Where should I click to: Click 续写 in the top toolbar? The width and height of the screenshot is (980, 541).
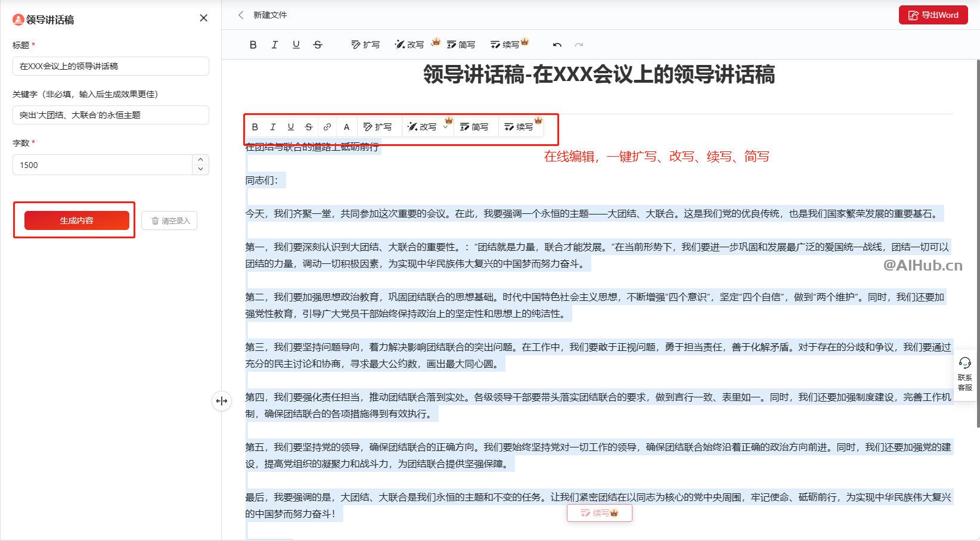click(505, 45)
